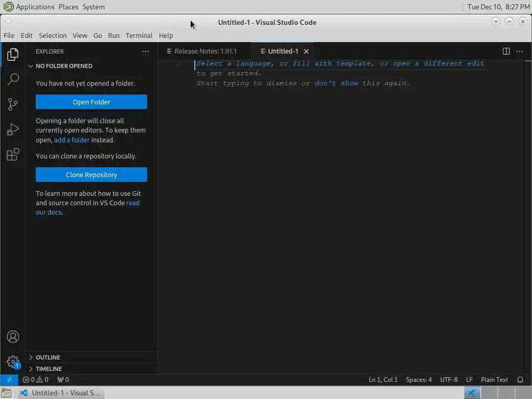Click 'fill with template' link in editor
This screenshot has width=532, height=399.
(332, 63)
